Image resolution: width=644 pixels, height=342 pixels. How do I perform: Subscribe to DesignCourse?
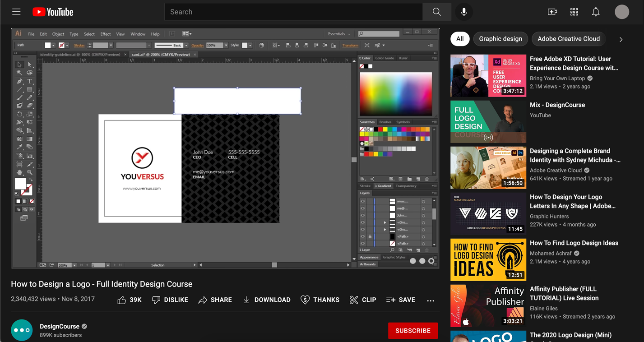pyautogui.click(x=413, y=331)
